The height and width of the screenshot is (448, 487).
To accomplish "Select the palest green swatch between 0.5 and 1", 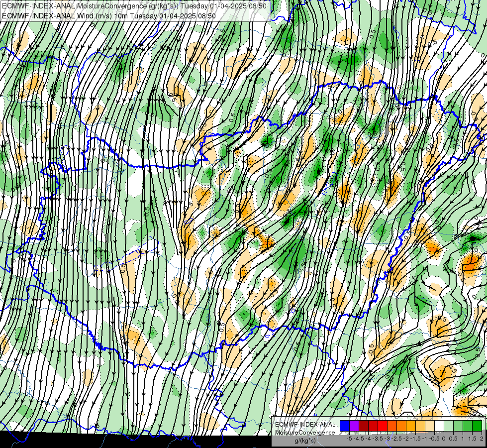I will point(449,426).
